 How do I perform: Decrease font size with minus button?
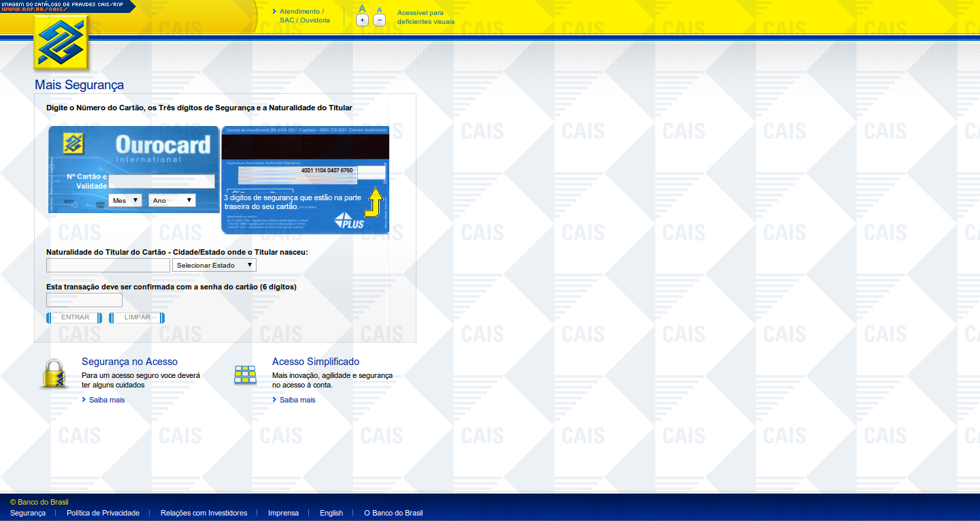pos(380,20)
